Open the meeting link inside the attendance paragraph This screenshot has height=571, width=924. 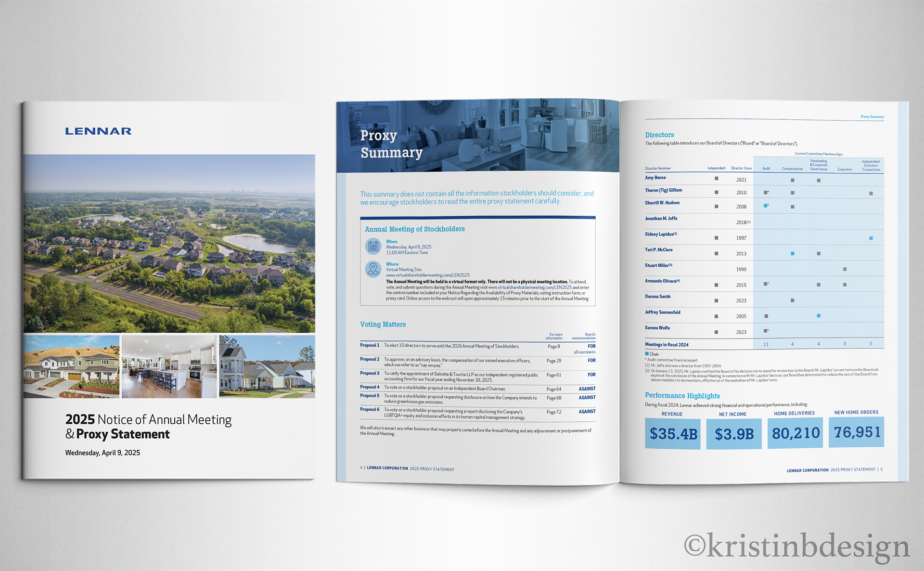(x=530, y=287)
